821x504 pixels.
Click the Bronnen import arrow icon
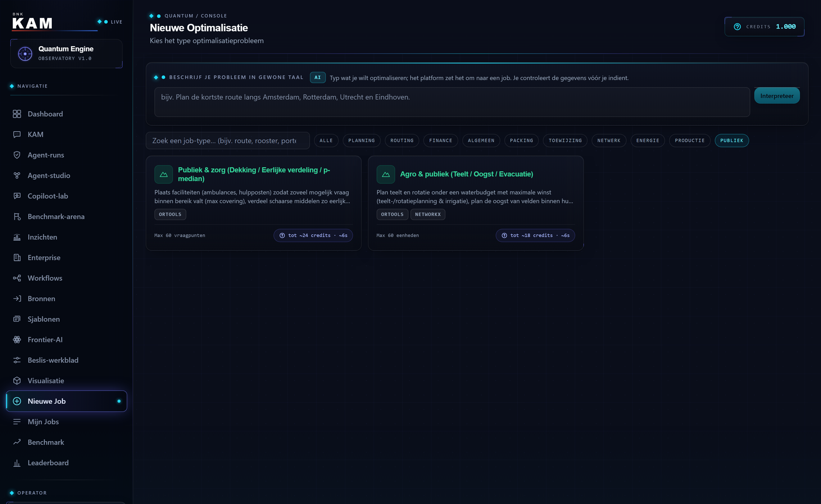coord(17,298)
